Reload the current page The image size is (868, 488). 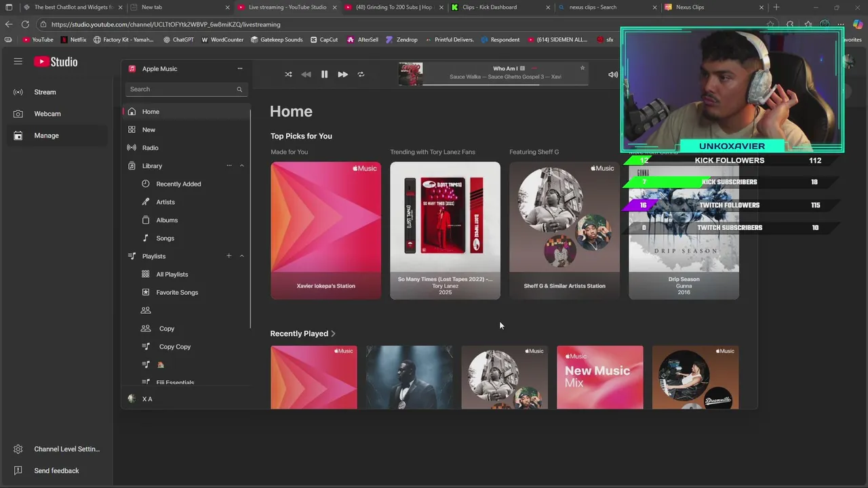[25, 24]
